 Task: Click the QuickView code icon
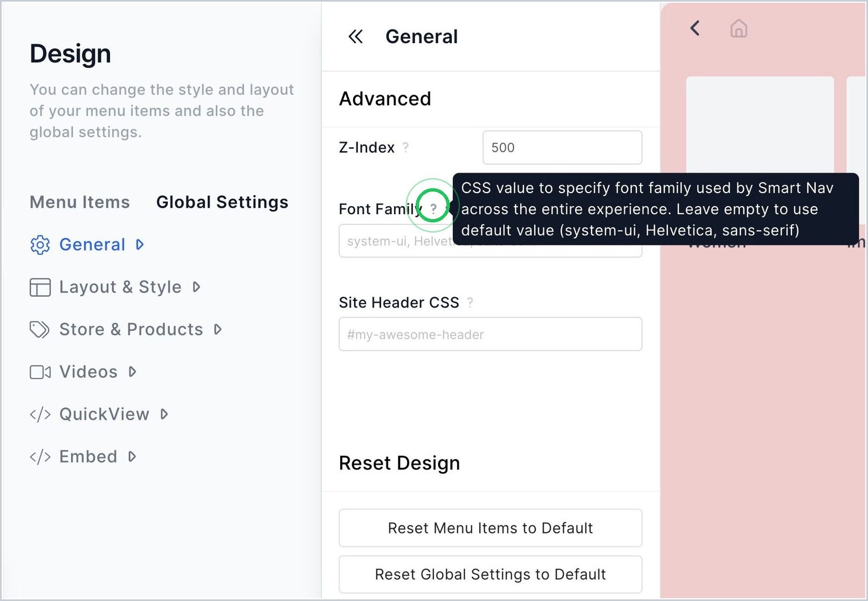pyautogui.click(x=40, y=414)
